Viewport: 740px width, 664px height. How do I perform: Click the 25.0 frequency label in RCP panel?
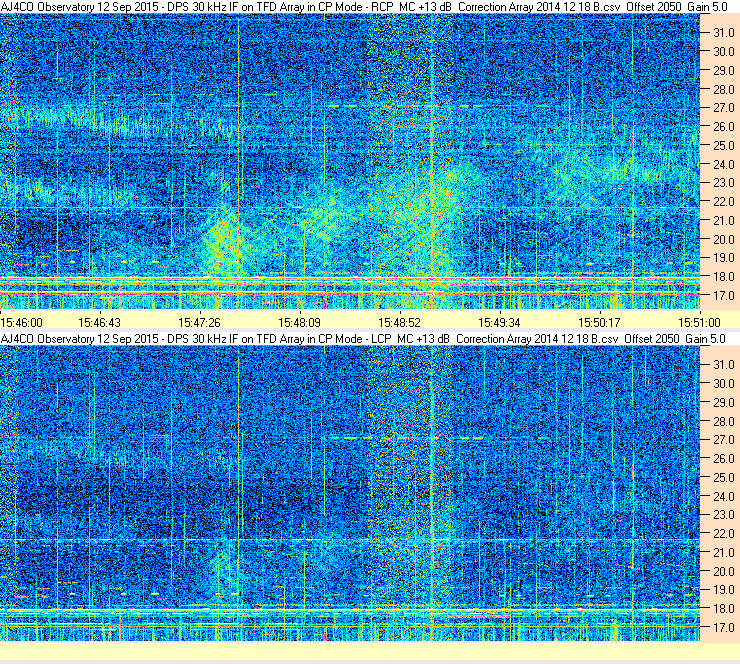click(x=724, y=146)
